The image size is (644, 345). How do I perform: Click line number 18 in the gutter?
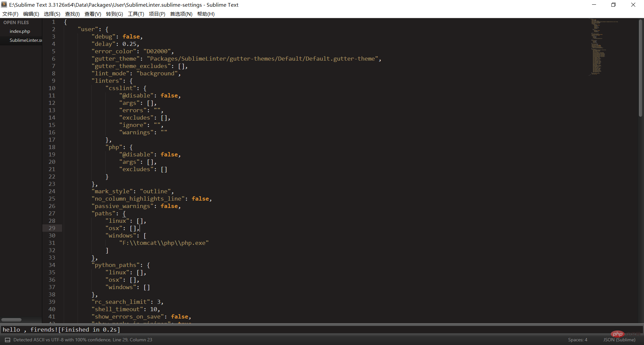point(52,147)
